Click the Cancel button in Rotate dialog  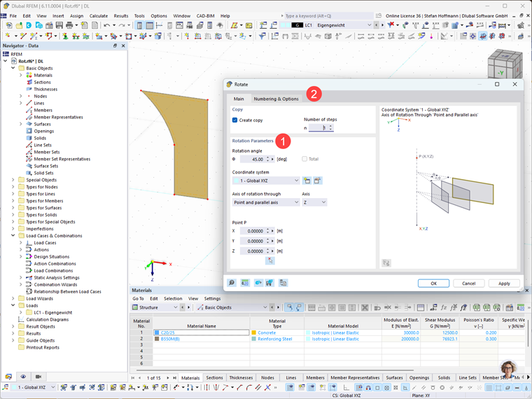[x=468, y=283]
